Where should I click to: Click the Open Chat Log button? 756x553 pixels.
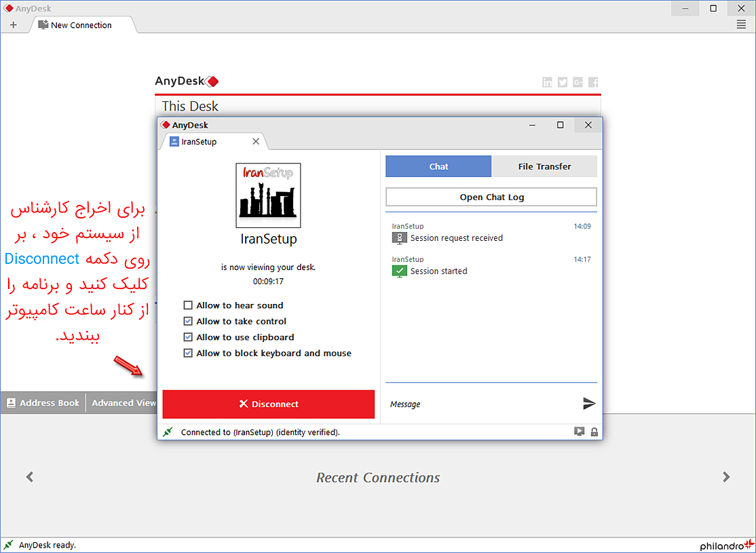[491, 197]
